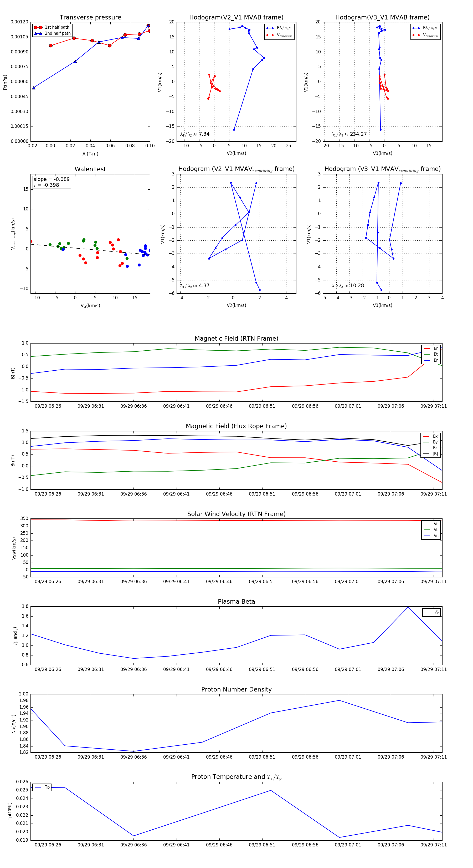Click the first red circle of 1st half path
Image resolution: width=473 pixels, height=868 pixels.
[51, 46]
